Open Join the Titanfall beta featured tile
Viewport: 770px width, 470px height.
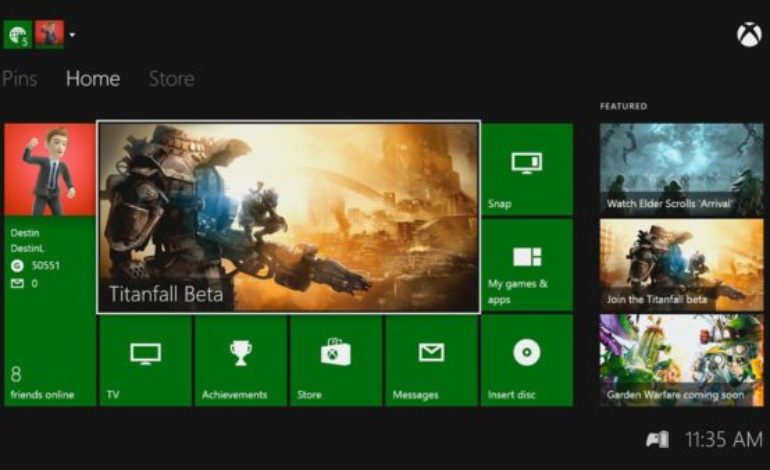click(681, 264)
